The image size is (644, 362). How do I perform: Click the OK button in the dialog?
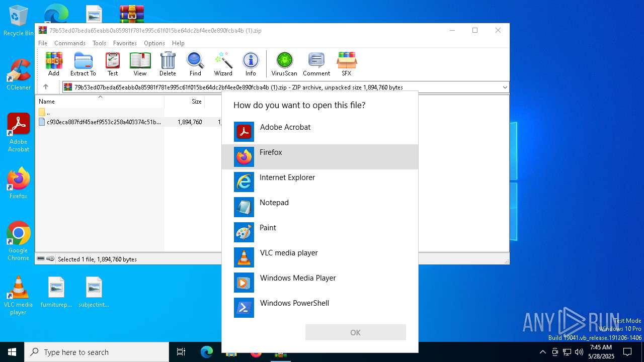coord(355,332)
